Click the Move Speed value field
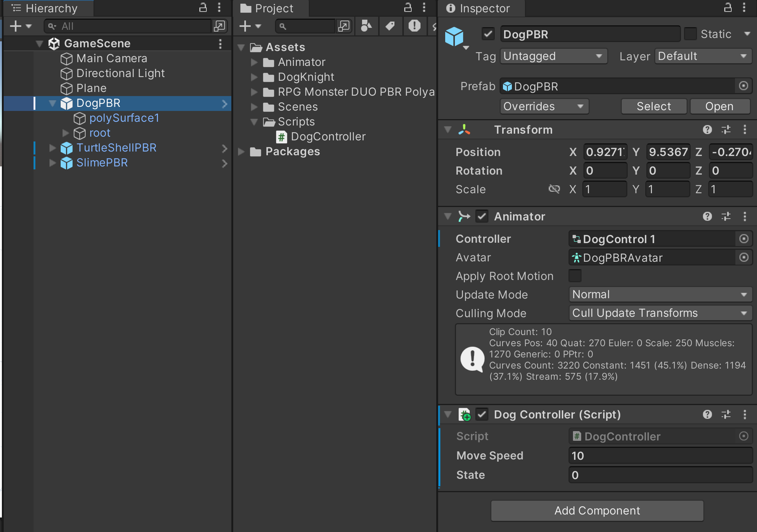Viewport: 757px width, 532px height. 660,456
